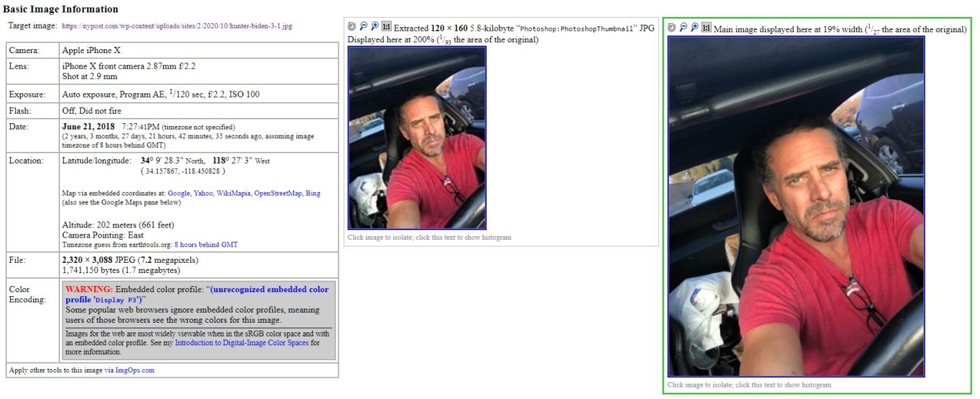Open coordinates in Google map link
This screenshot has width=980, height=399.
tap(179, 193)
